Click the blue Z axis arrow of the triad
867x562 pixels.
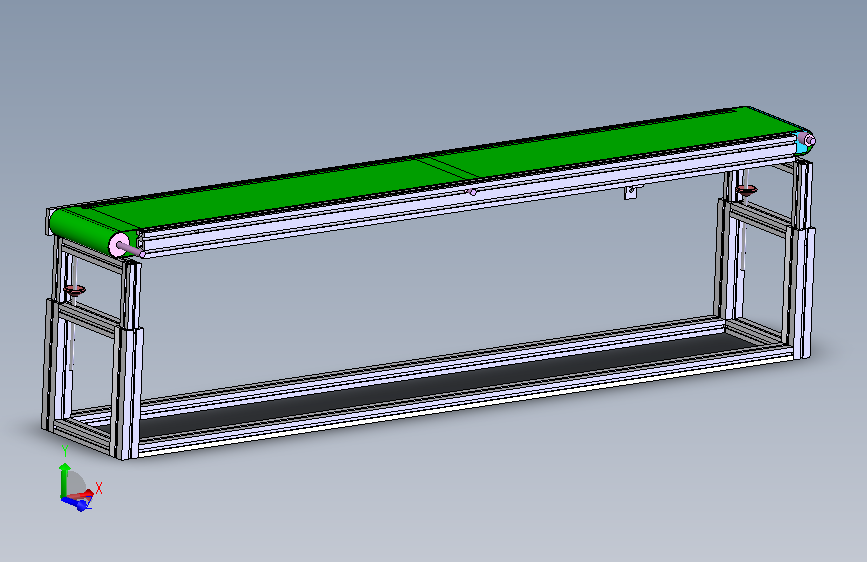click(76, 503)
